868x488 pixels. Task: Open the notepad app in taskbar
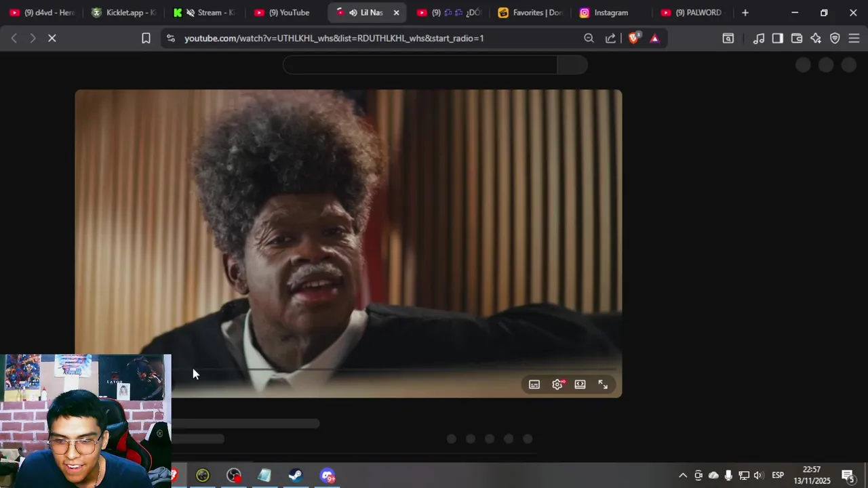coord(264,475)
